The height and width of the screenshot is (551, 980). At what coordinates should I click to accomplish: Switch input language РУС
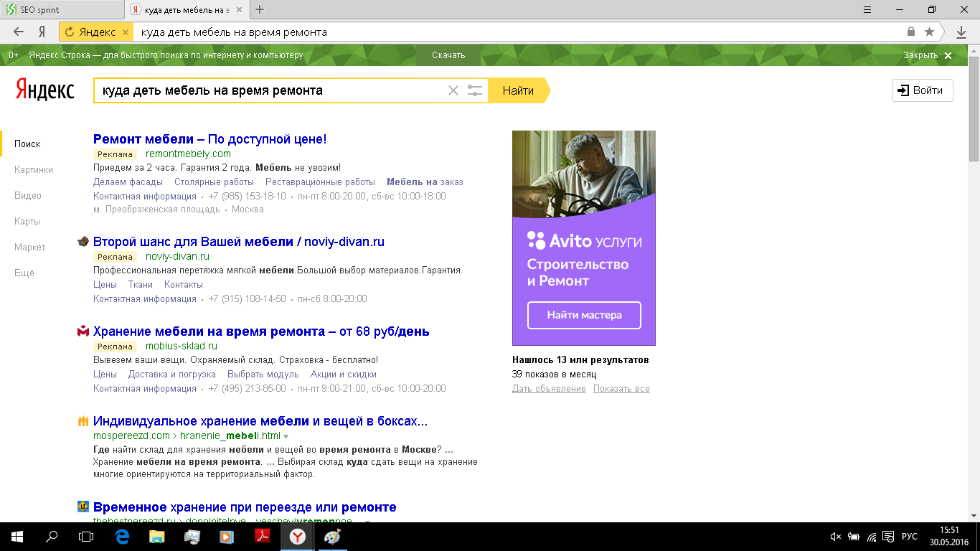[x=909, y=537]
